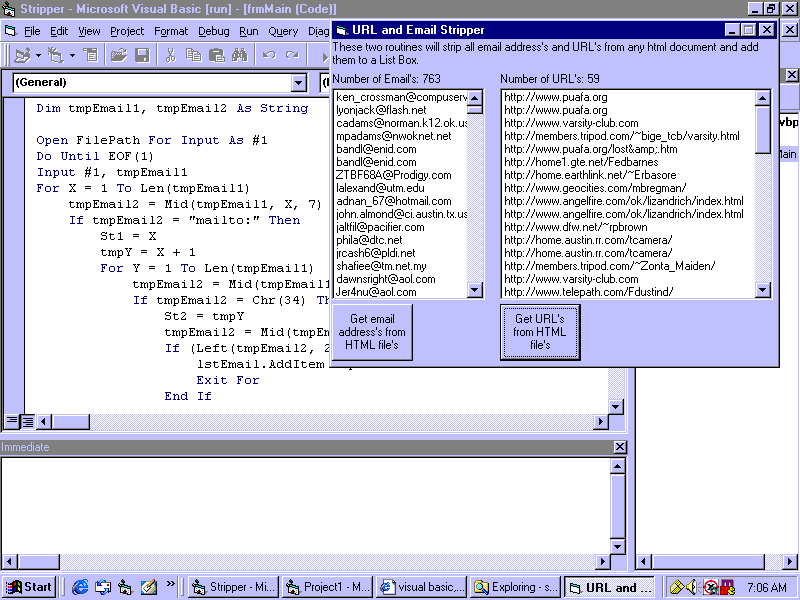The image size is (800, 600).
Task: Click the Paste toolbar icon
Action: point(216,55)
